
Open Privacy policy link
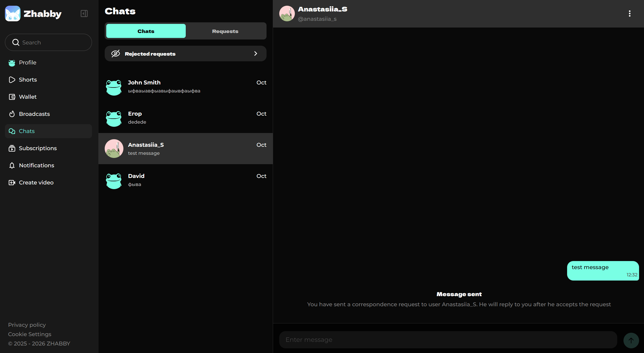pyautogui.click(x=27, y=325)
